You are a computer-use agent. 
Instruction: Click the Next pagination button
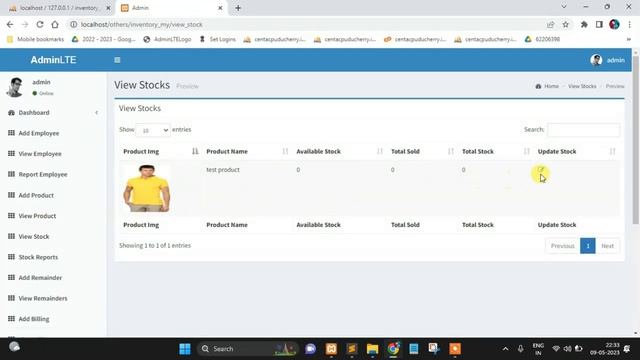click(x=607, y=246)
